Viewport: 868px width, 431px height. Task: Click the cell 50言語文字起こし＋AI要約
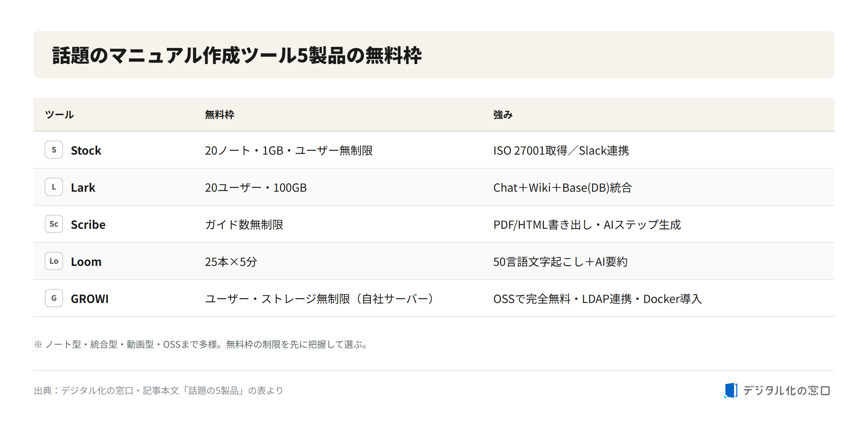click(x=560, y=262)
